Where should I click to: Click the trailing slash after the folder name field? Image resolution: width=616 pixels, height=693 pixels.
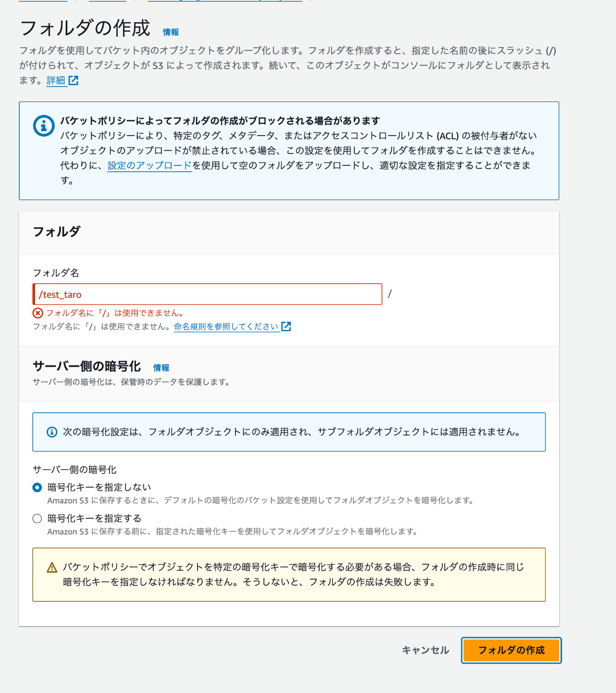390,294
